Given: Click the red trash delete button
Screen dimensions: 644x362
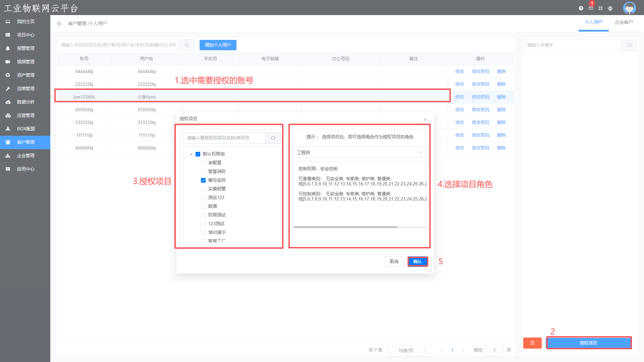Looking at the screenshot, I should pos(532,343).
